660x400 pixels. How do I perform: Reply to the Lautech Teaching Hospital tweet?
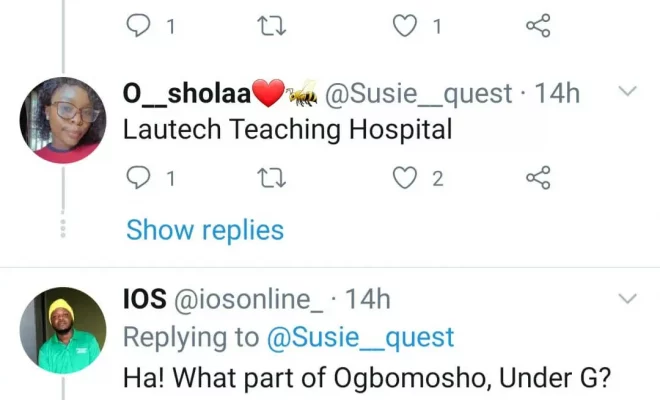(139, 179)
